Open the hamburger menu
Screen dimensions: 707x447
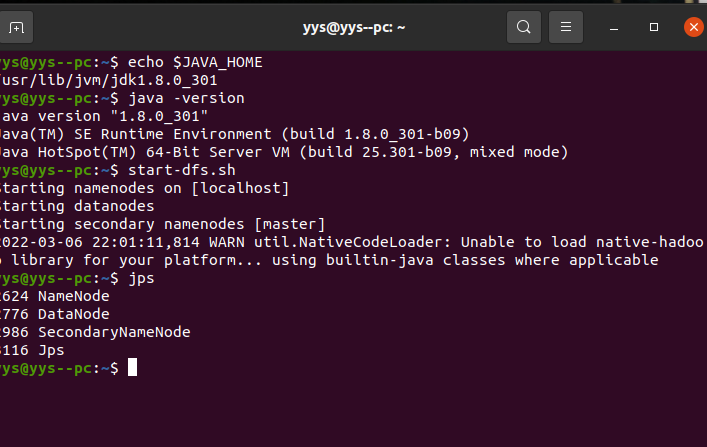pos(565,27)
